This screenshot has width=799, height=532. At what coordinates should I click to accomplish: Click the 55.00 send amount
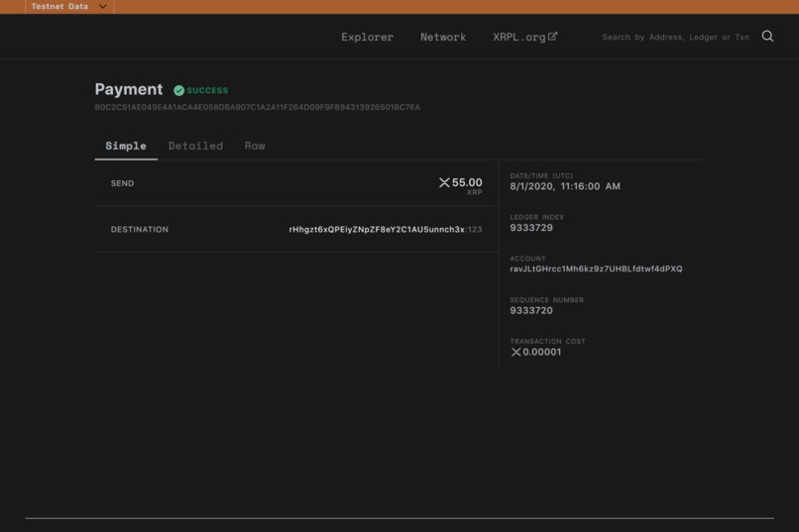[x=467, y=182]
